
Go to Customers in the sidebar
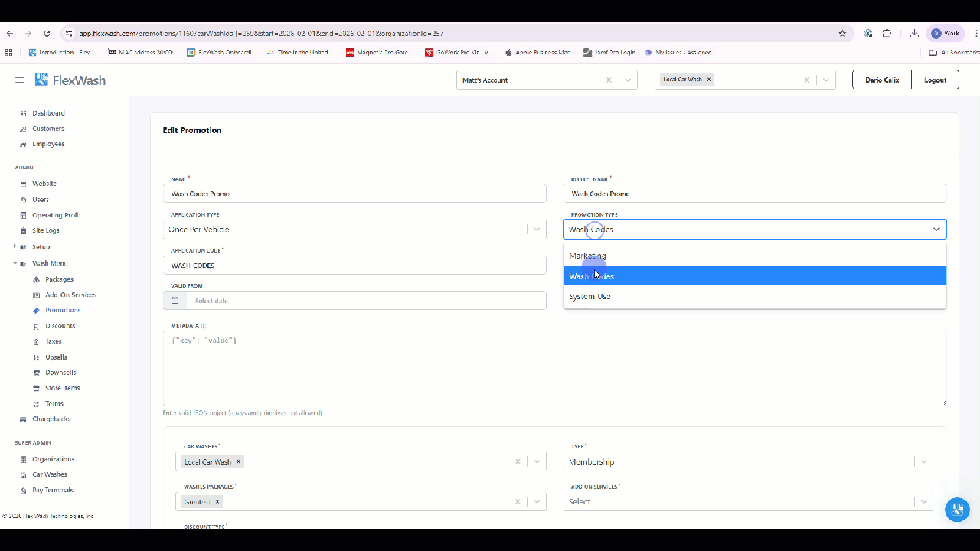(48, 129)
